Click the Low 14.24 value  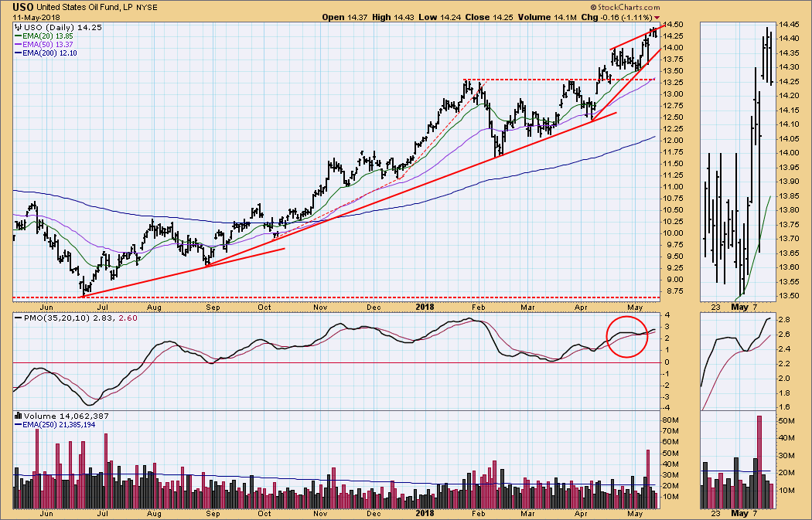440,17
